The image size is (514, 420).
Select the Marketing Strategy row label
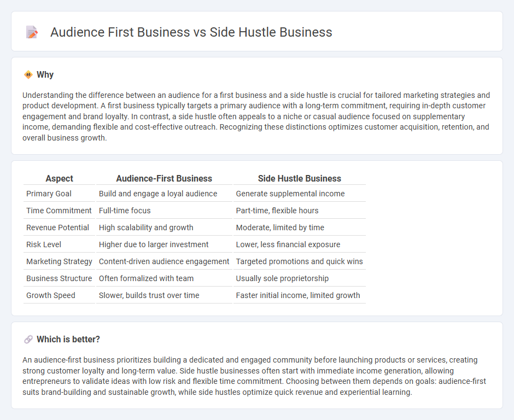pyautogui.click(x=60, y=261)
